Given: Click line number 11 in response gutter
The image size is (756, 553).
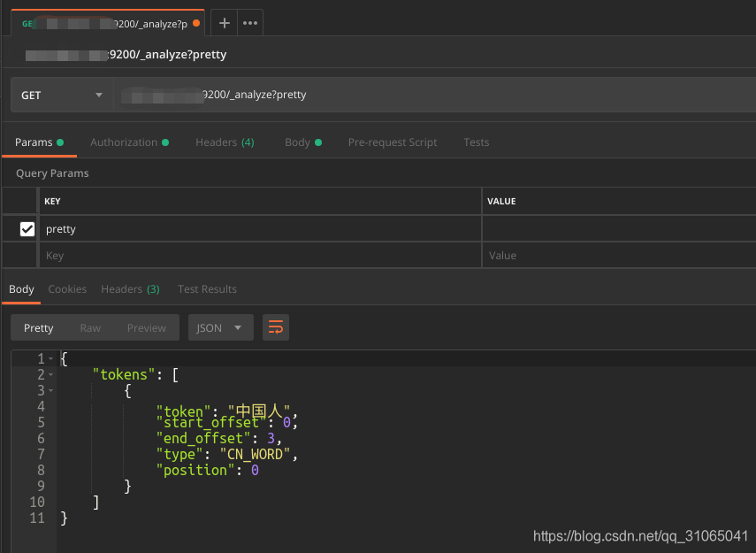Looking at the screenshot, I should [x=37, y=518].
